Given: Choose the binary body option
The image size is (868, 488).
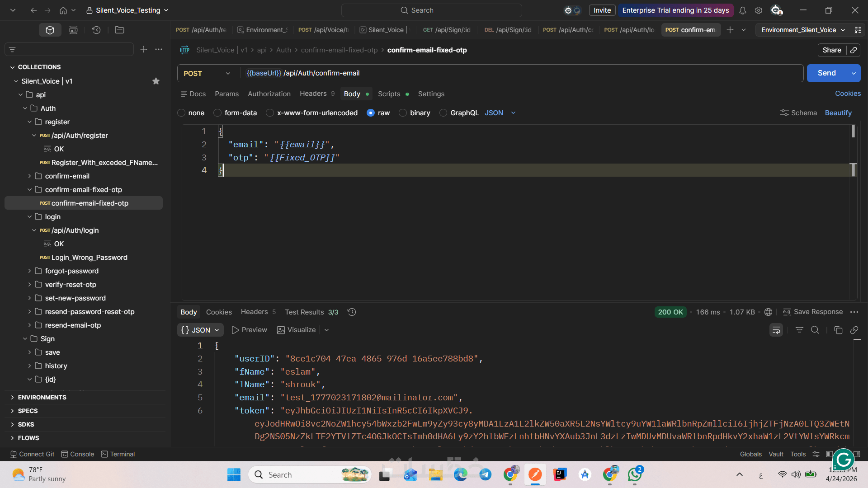Looking at the screenshot, I should (403, 113).
